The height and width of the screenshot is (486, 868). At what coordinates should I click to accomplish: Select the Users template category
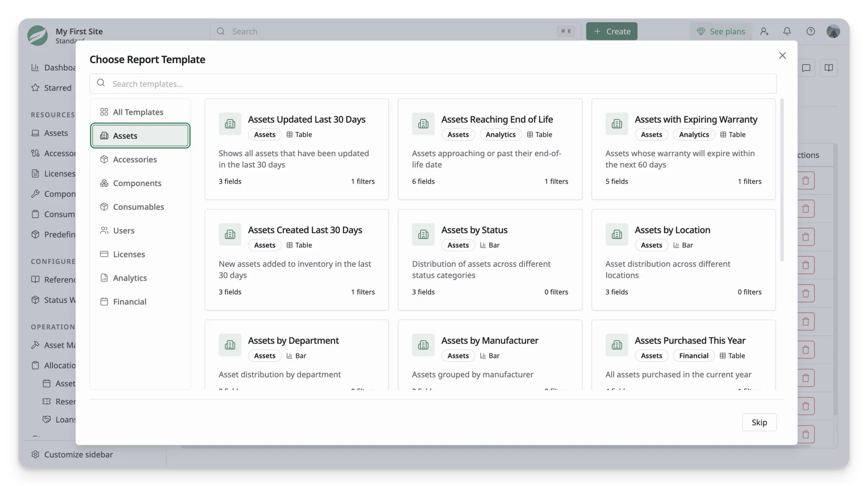point(140,231)
